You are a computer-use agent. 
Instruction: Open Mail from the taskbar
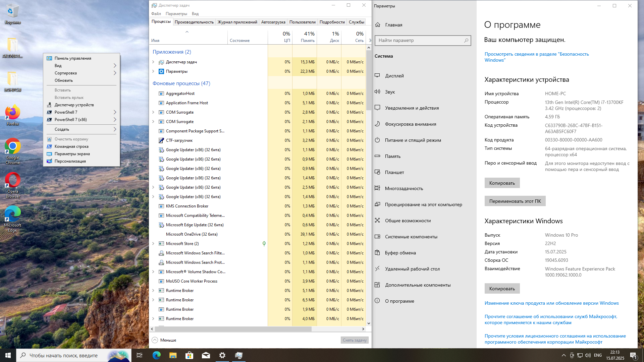(x=206, y=355)
